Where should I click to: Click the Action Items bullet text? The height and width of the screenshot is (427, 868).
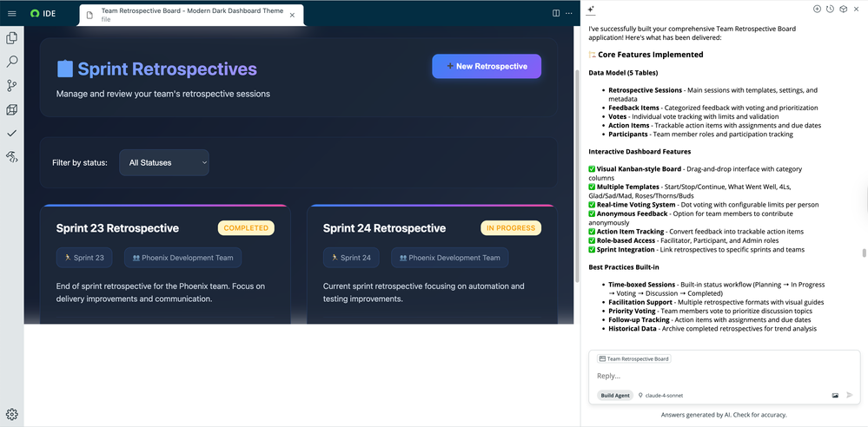pyautogui.click(x=715, y=126)
